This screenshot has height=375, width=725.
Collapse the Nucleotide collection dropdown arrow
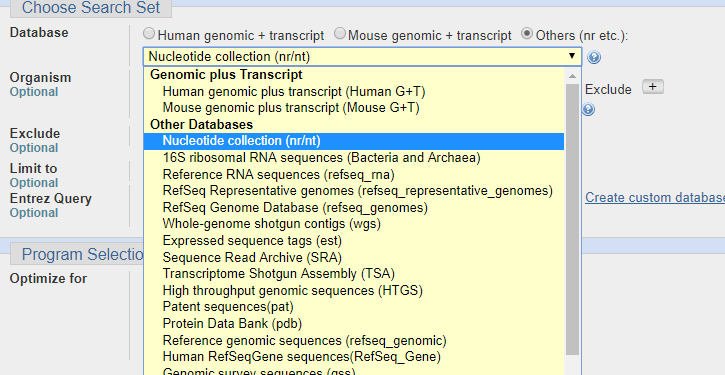click(x=572, y=56)
